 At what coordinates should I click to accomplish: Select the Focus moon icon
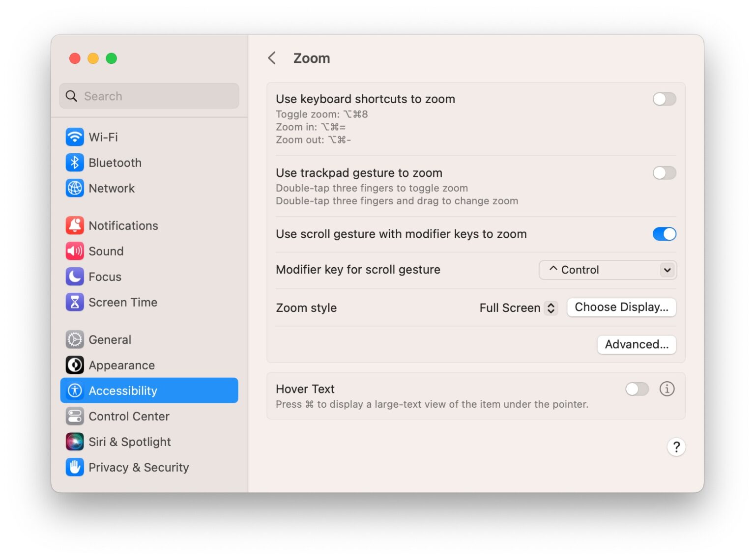[x=75, y=277]
